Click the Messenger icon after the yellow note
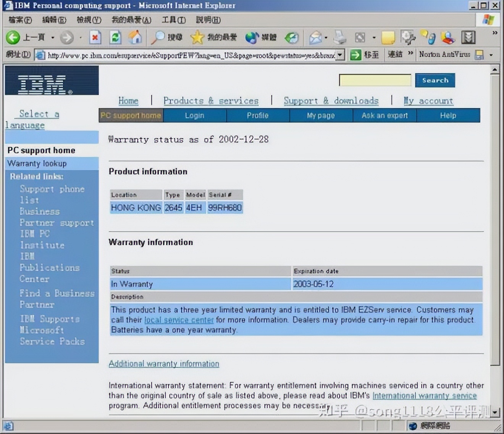Screen dimensions: 504x434 coord(408,37)
